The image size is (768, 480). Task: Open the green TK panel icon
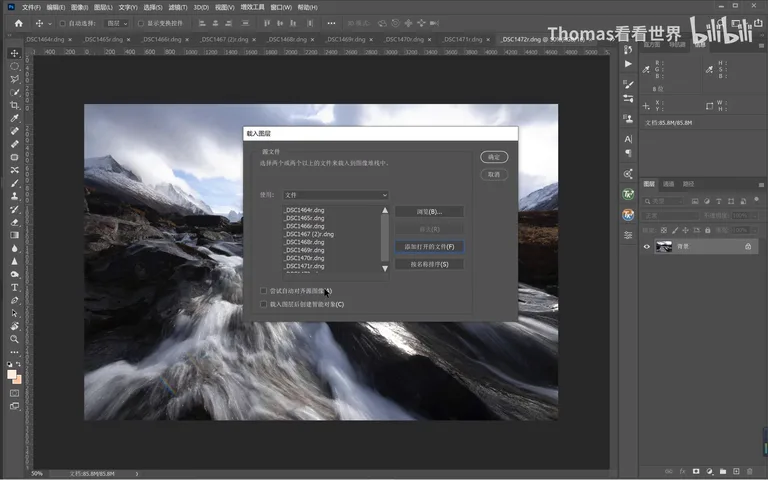point(628,194)
